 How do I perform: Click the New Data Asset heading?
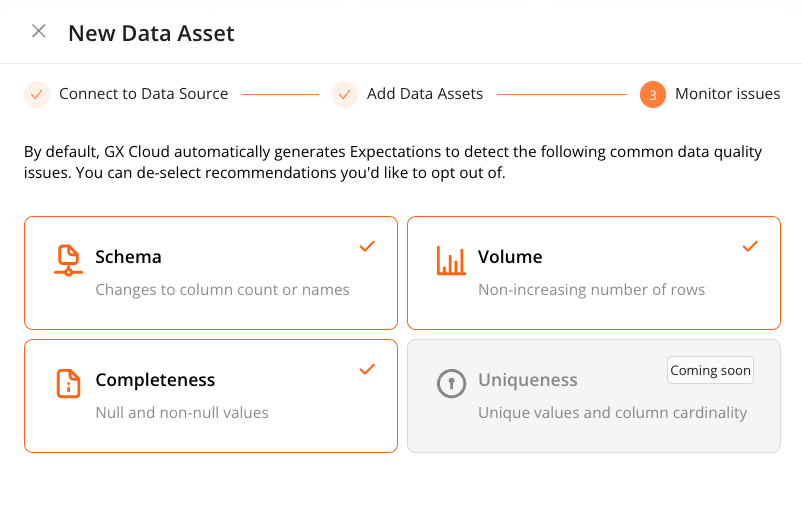tap(151, 33)
